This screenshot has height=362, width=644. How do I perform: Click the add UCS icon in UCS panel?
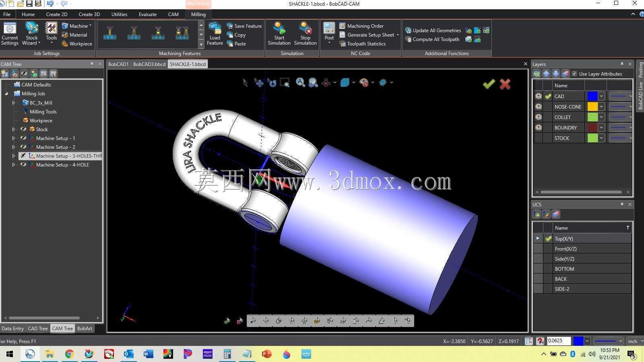click(537, 214)
